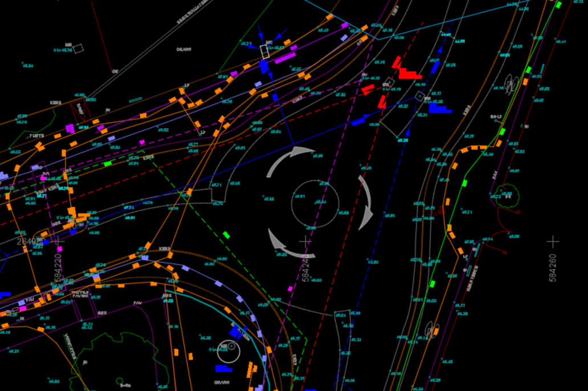Image resolution: width=588 pixels, height=391 pixels.
Task: Select the TACTILE PAVING label
Action: pyautogui.click(x=80, y=294)
